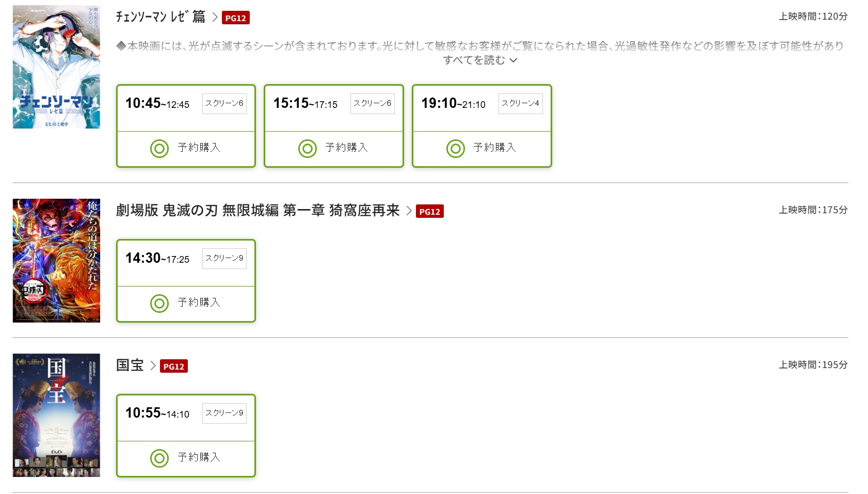Image resolution: width=868 pixels, height=494 pixels.
Task: Click the 鬼滅の刃 movie poster thumbnail
Action: click(56, 261)
